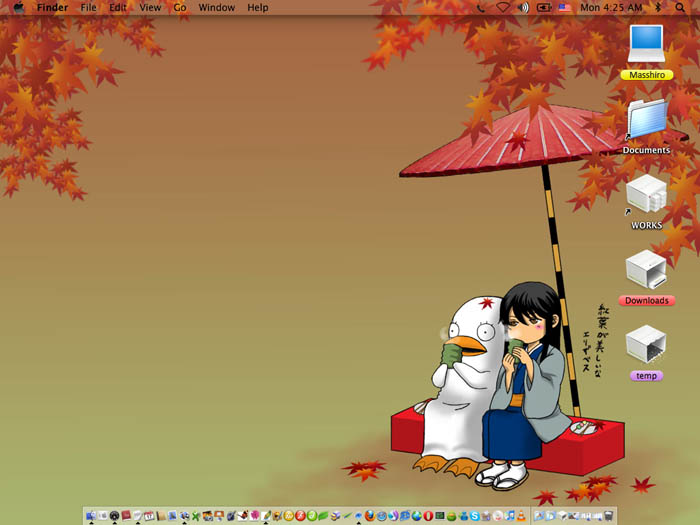This screenshot has height=525, width=700.
Task: Select the WORKS drive alias icon
Action: pyautogui.click(x=646, y=194)
